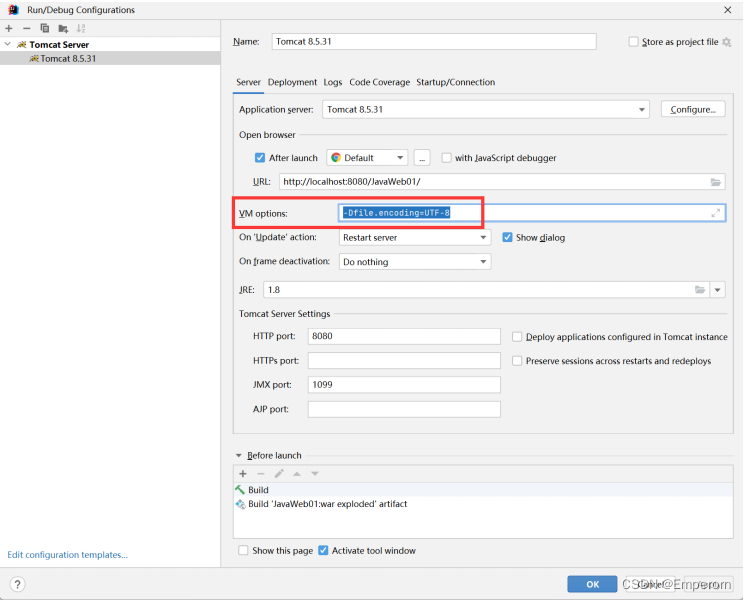
Task: Expand the VM options field editor
Action: (x=715, y=213)
